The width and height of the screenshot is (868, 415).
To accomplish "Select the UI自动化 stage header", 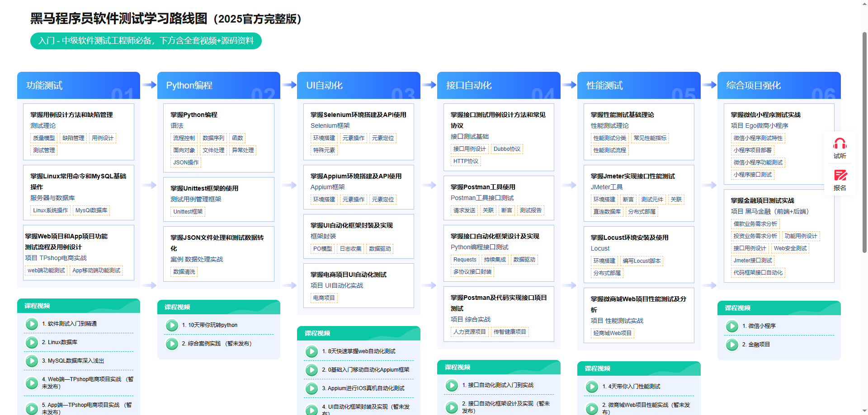I will pos(359,85).
